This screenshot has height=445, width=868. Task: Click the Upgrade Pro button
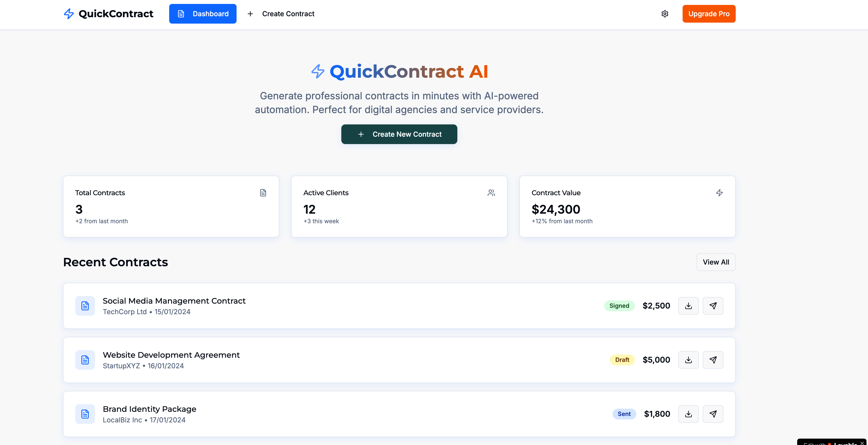(x=709, y=14)
